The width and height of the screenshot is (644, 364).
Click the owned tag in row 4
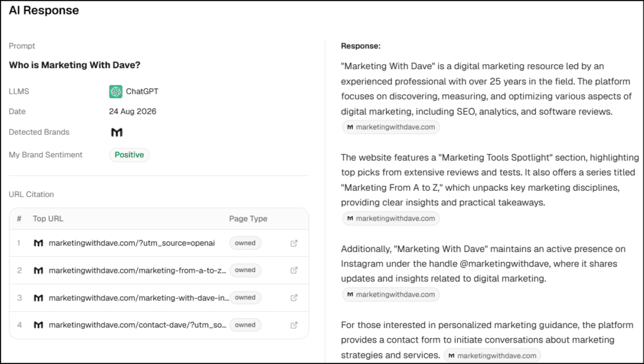point(245,325)
